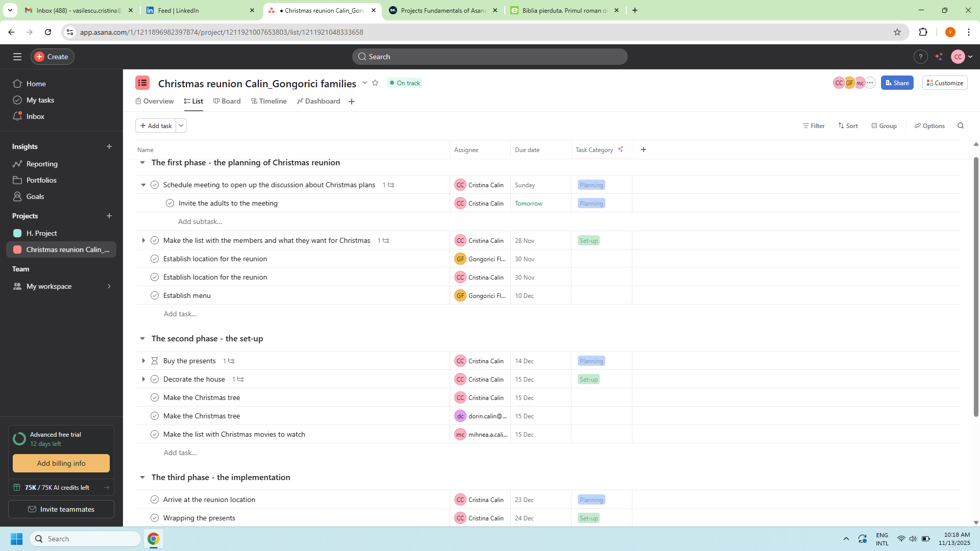Mark Wrapping the presents as complete
The width and height of the screenshot is (980, 551).
(155, 518)
